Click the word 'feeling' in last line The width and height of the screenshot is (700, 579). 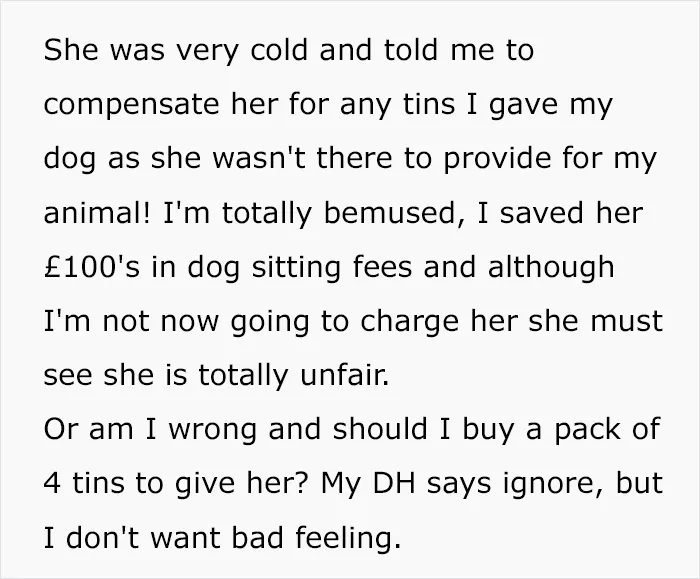[x=345, y=539]
